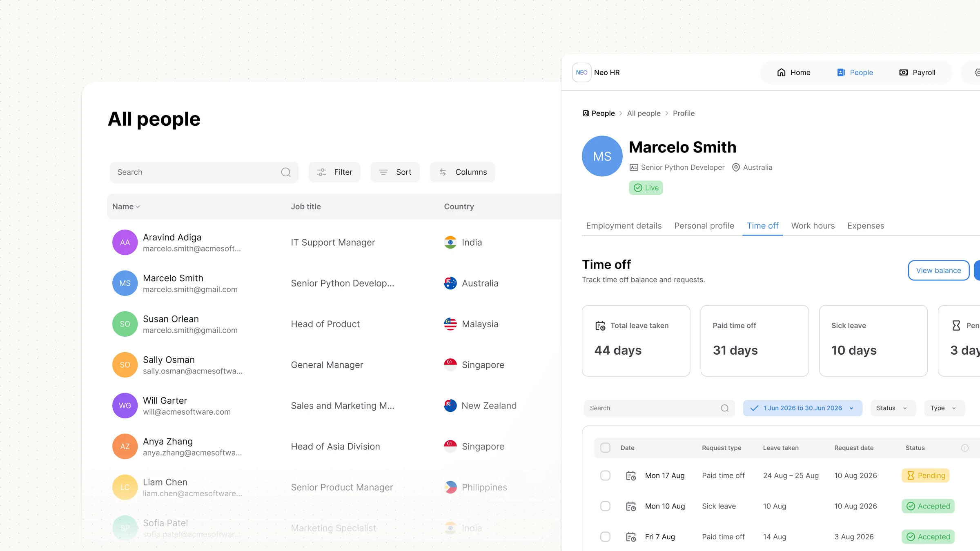The height and width of the screenshot is (551, 980).
Task: Open the Payroll navigation item
Action: [917, 73]
